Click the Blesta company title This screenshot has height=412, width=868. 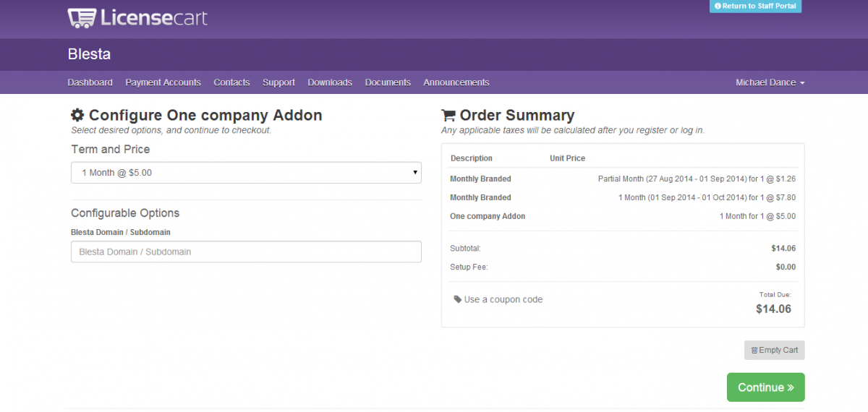coord(89,54)
